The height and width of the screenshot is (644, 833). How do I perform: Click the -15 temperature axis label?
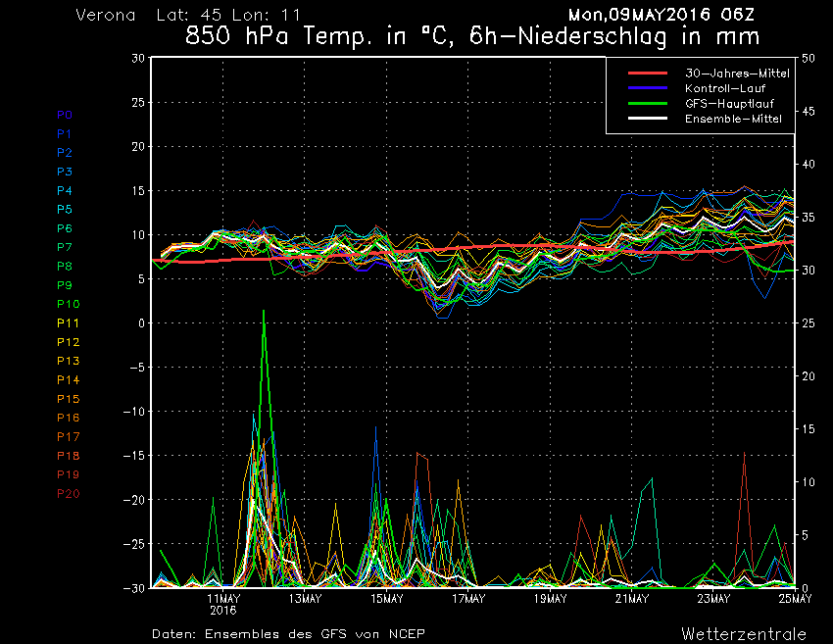pos(134,456)
